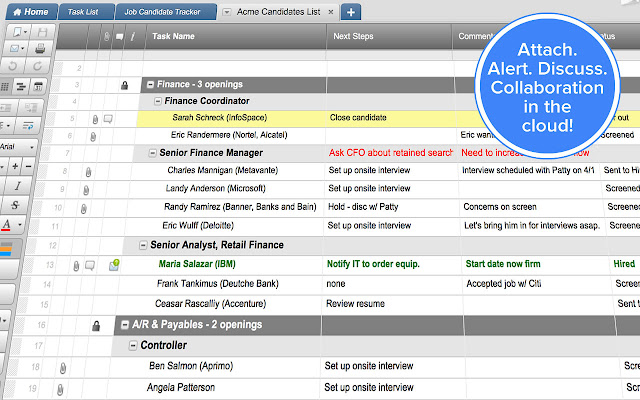Image resolution: width=640 pixels, height=400 pixels.
Task: Open Eric Randermere row attachment
Action: tap(93, 137)
